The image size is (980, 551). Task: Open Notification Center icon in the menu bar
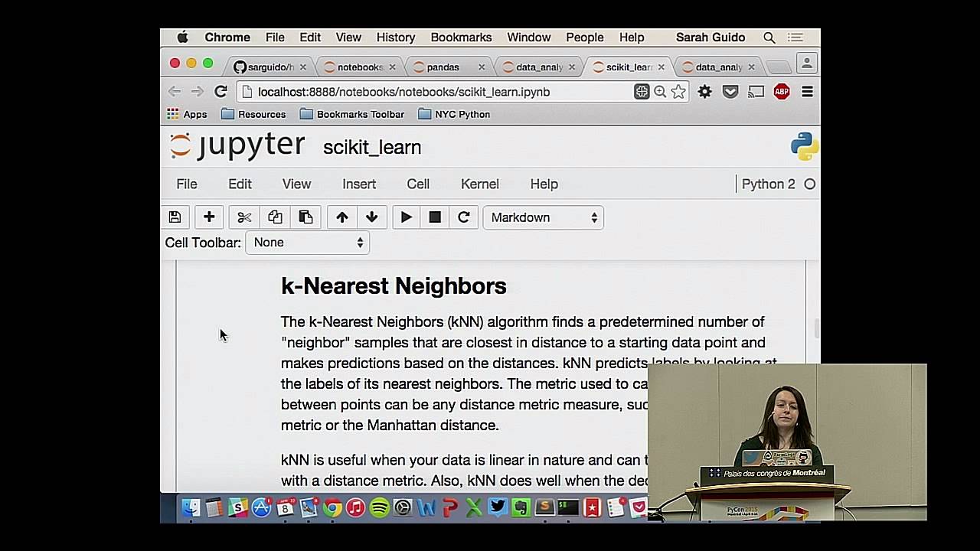point(795,37)
